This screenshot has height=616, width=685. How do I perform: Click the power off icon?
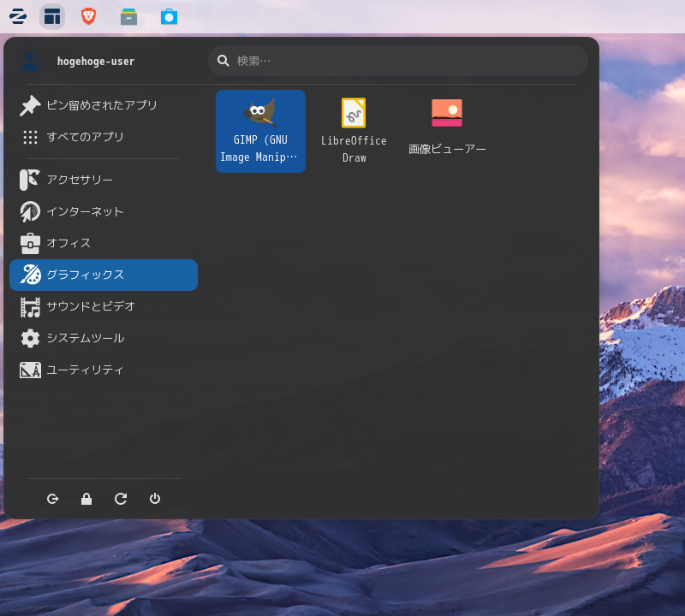click(x=155, y=499)
